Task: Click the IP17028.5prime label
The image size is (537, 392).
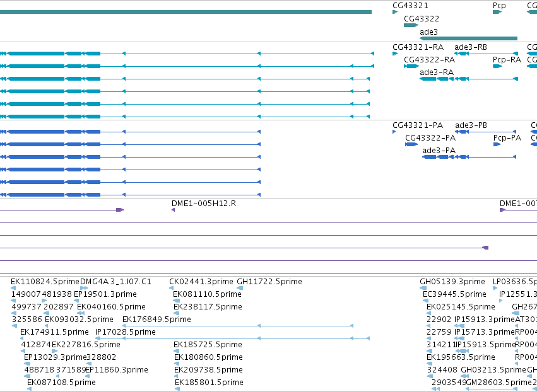Action: [126, 332]
